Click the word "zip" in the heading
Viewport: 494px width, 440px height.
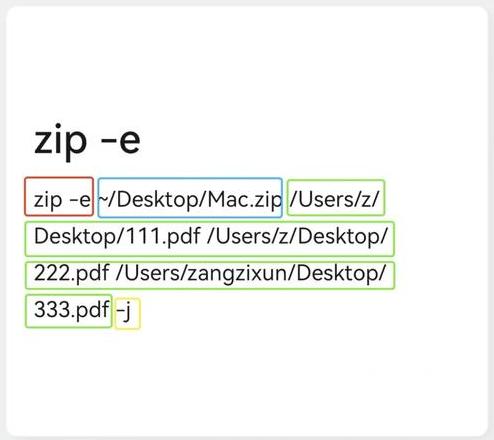pyautogui.click(x=60, y=141)
